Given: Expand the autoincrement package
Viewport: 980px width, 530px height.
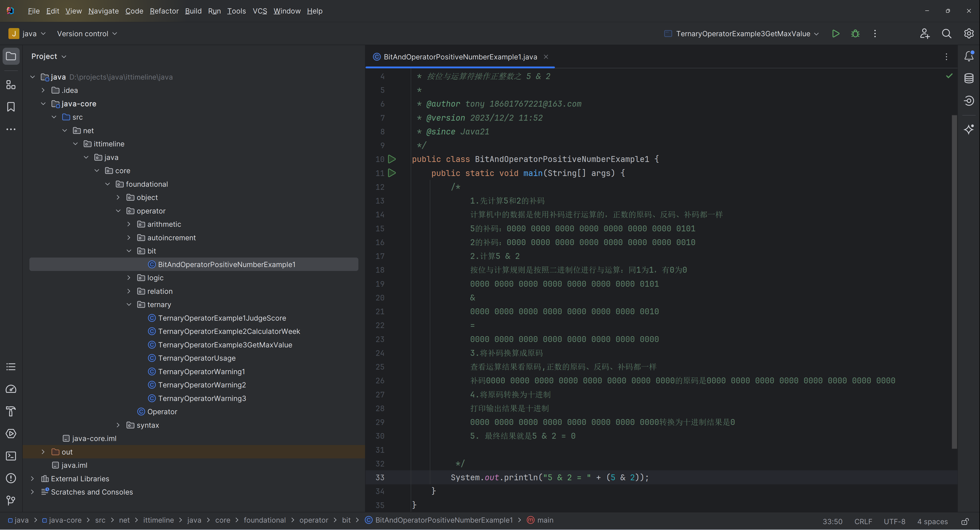Looking at the screenshot, I should pyautogui.click(x=129, y=237).
